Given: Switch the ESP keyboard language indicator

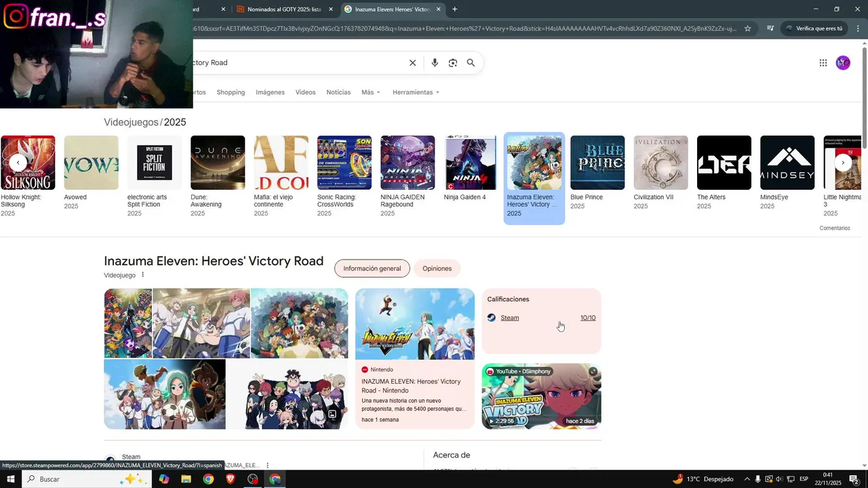Looking at the screenshot, I should point(804,479).
